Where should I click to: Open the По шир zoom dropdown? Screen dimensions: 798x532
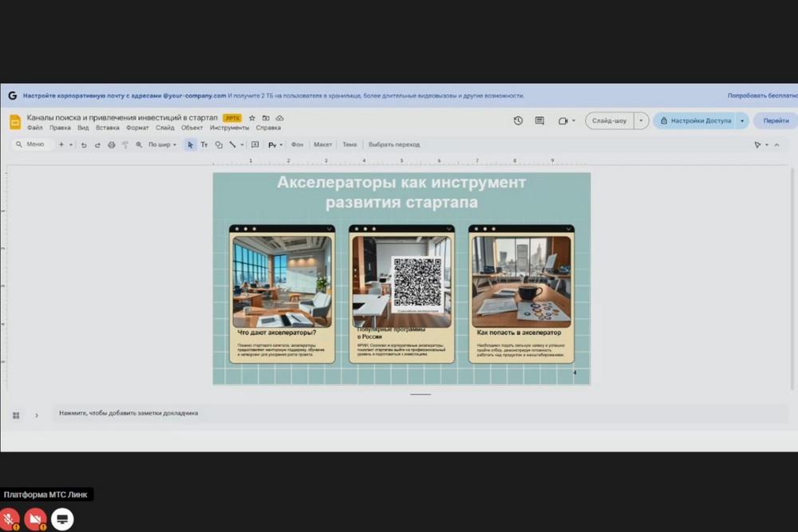coord(162,145)
